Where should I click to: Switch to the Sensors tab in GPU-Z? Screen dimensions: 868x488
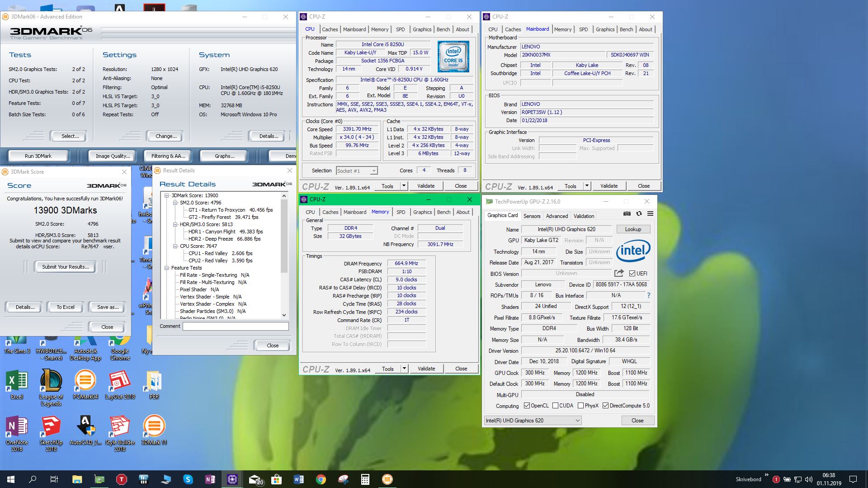point(532,216)
